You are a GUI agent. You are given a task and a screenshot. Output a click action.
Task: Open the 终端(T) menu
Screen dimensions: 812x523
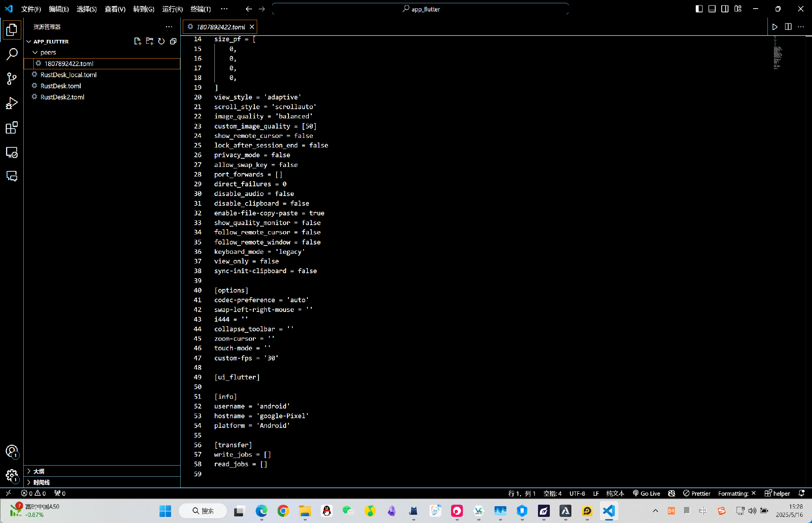pos(200,9)
